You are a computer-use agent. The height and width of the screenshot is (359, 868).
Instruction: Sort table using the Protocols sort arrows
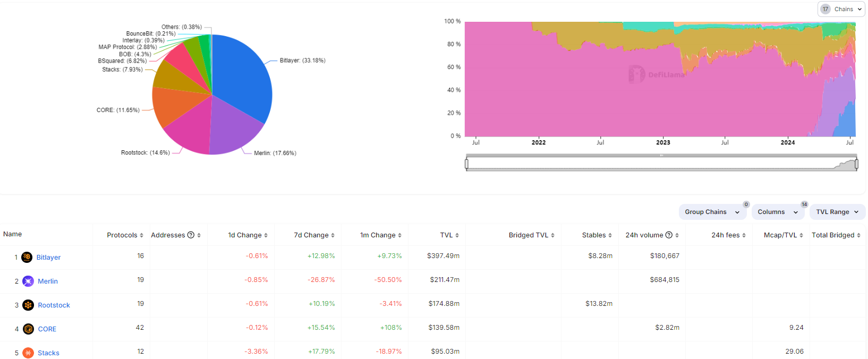[x=142, y=235]
